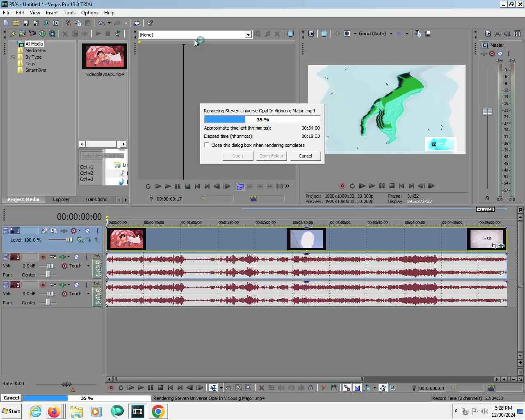Open the edit tool selector dropdown arrow

[x=221, y=388]
